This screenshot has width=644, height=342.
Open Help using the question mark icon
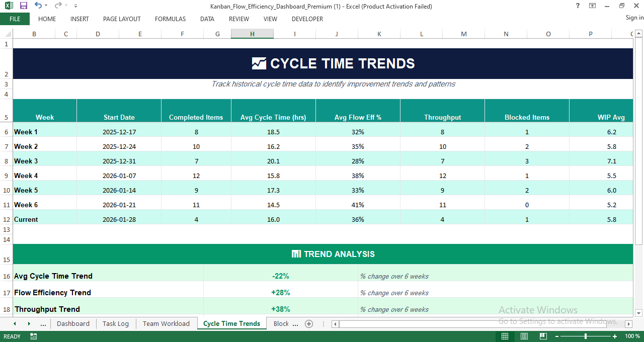[x=577, y=6]
